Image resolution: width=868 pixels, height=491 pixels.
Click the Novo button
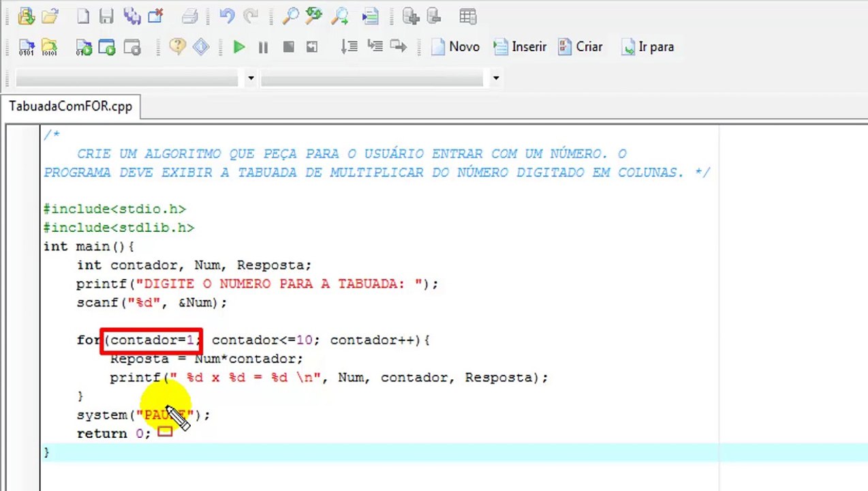tap(455, 47)
